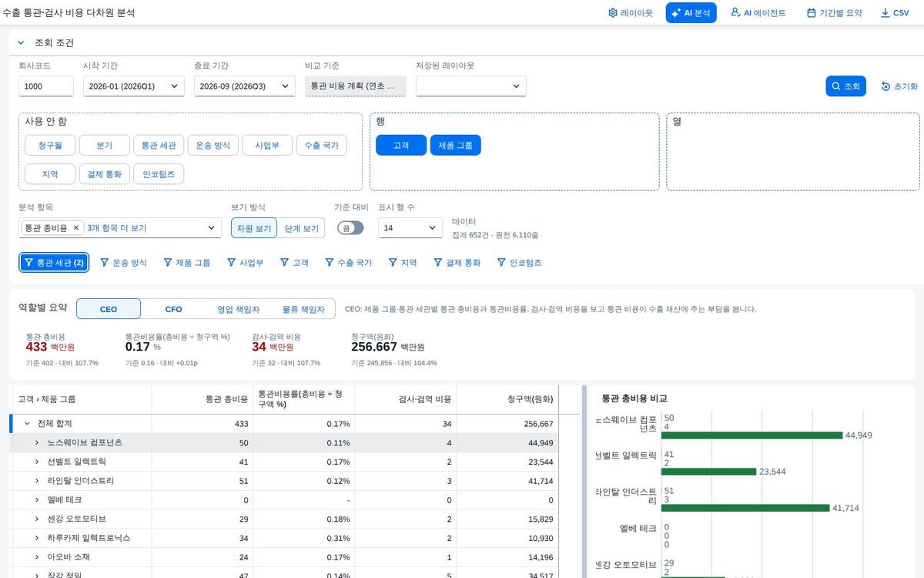
Task: Switch to the 물류 책임자 tab
Action: pyautogui.click(x=303, y=309)
